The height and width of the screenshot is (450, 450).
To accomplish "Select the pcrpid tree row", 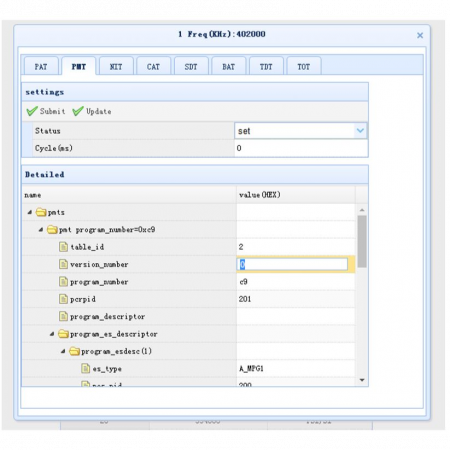I will pos(189,299).
